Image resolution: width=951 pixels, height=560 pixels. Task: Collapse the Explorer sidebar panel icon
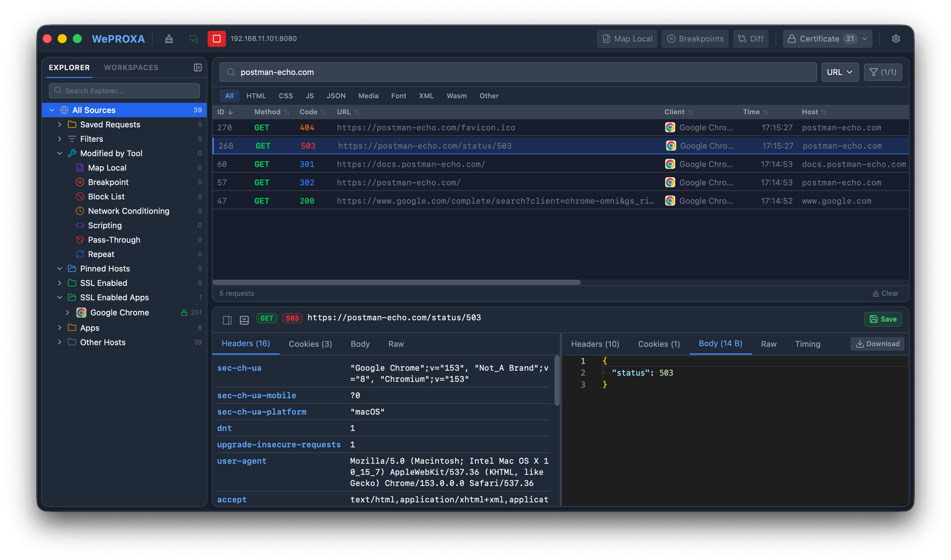click(198, 67)
